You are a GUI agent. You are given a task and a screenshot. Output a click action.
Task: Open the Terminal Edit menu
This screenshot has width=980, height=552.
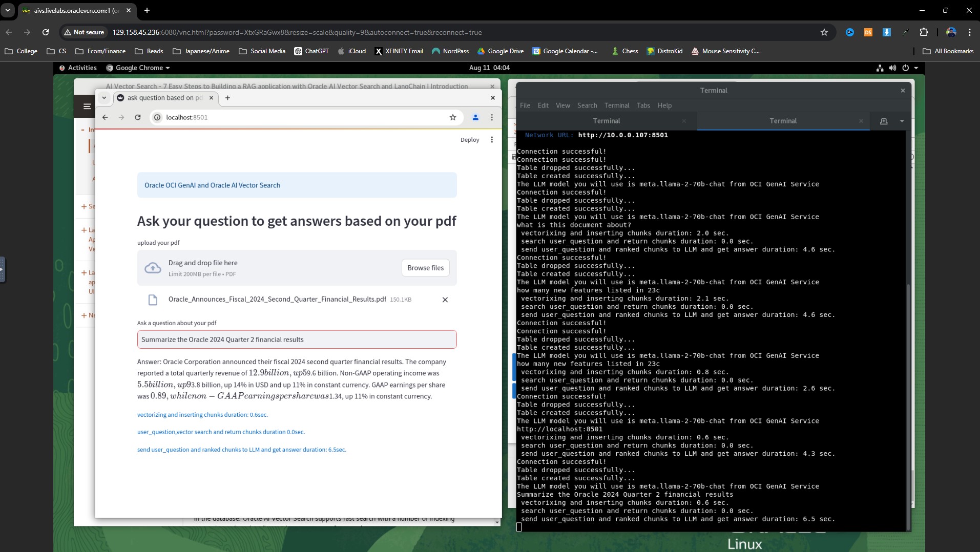point(543,105)
